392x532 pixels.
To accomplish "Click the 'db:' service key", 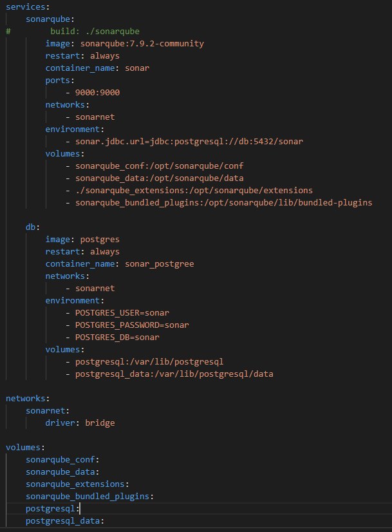I will [33, 227].
